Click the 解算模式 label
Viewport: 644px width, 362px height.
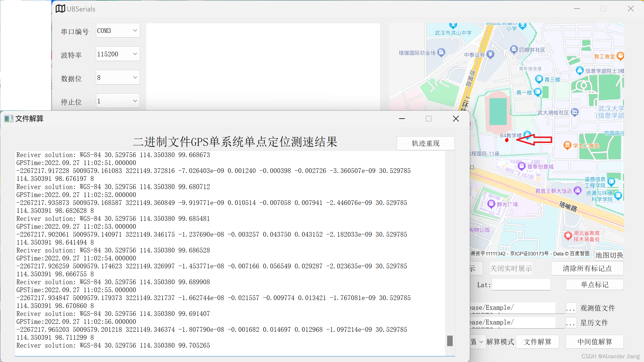tap(500, 342)
